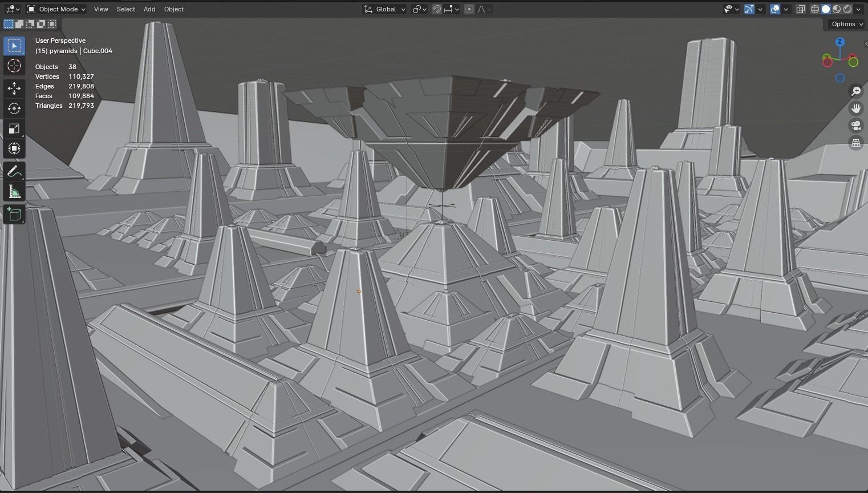Switch perspective/orthographic grid button
Viewport: 868px width, 493px height.
click(856, 143)
